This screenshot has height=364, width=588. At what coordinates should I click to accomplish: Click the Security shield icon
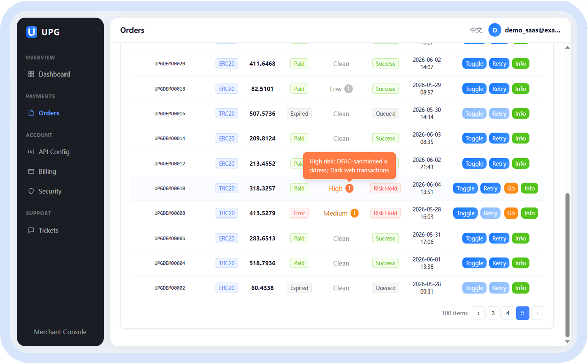coord(31,191)
